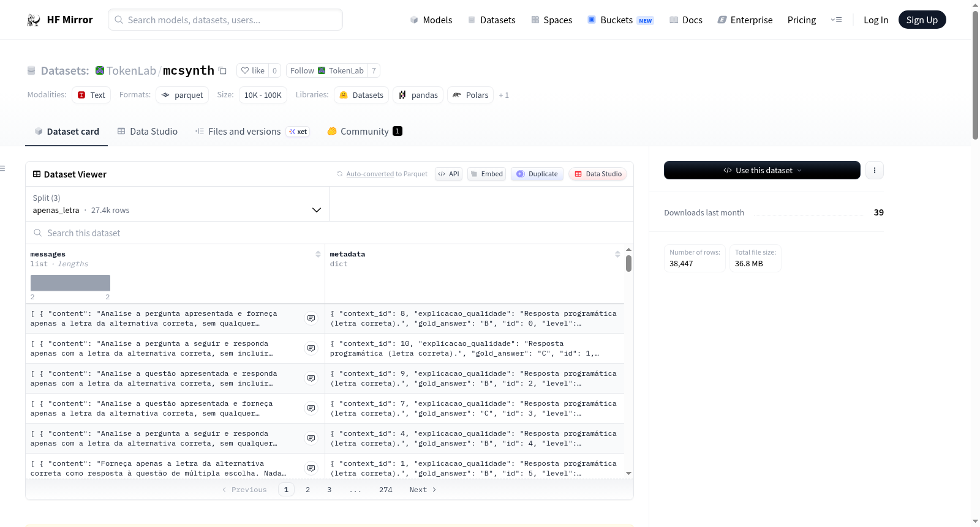The height and width of the screenshot is (527, 980).
Task: Follow the TokenLab organization
Action: [326, 70]
